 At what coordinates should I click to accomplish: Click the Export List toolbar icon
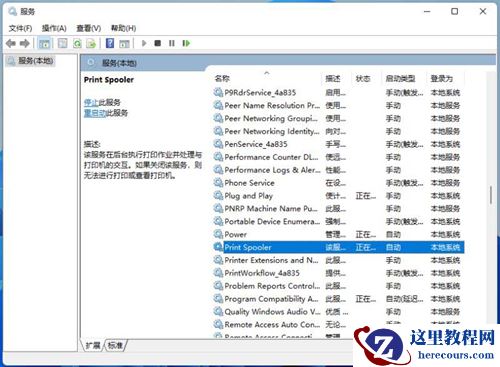click(91, 43)
